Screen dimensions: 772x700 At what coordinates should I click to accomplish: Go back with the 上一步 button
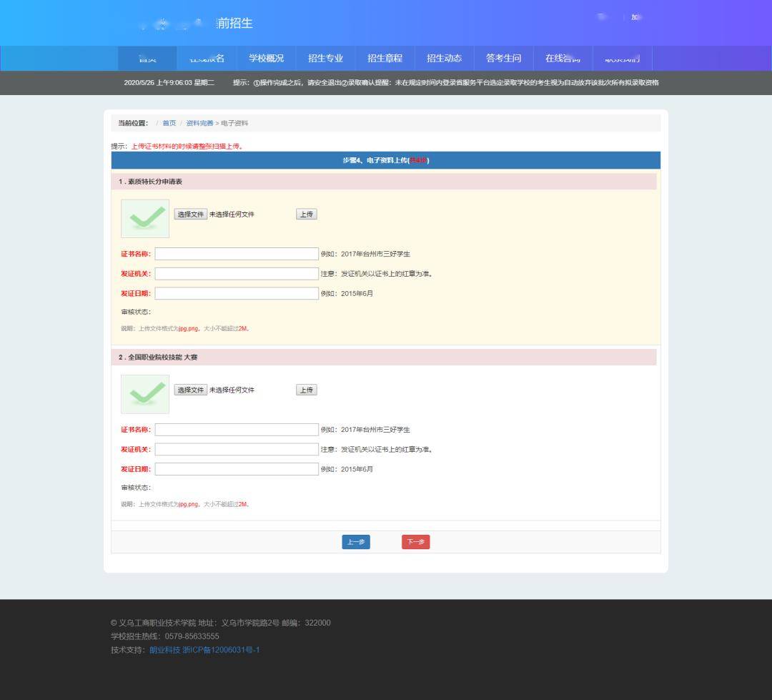click(x=356, y=542)
